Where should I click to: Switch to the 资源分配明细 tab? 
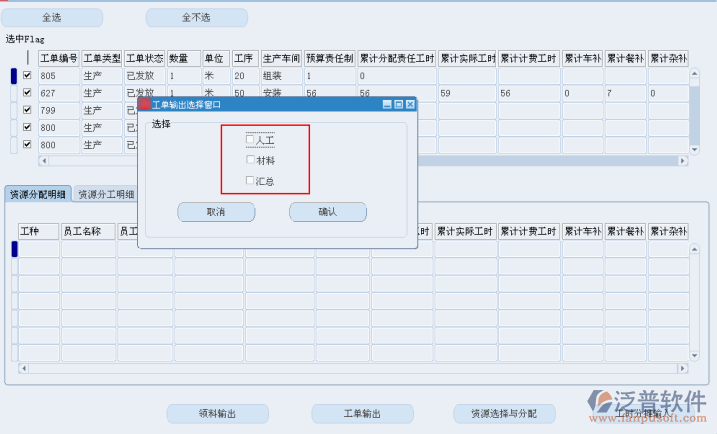(x=38, y=194)
